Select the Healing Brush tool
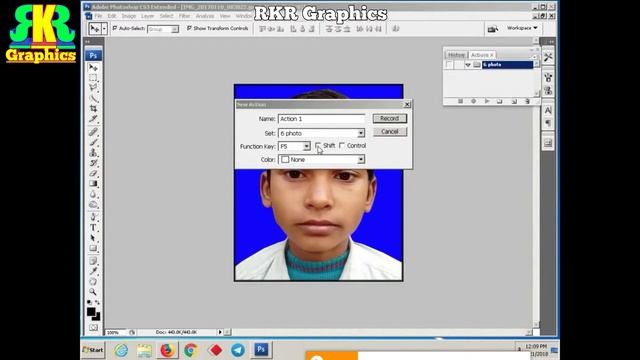The height and width of the screenshot is (360, 640). [93, 132]
